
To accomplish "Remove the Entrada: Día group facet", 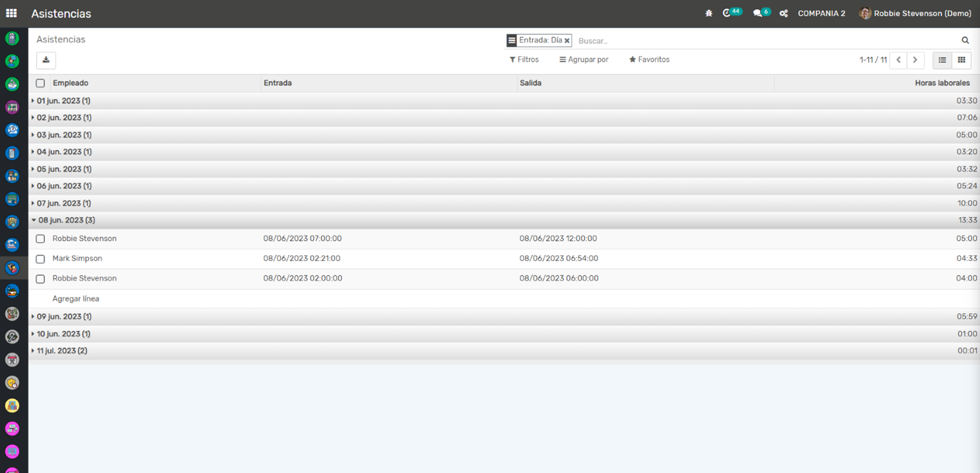I will coord(567,41).
